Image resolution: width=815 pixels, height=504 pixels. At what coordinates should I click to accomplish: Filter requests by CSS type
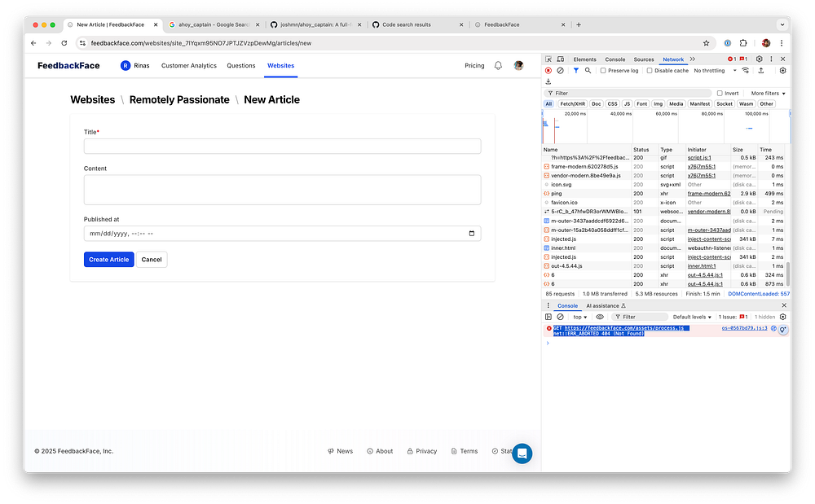tap(612, 103)
